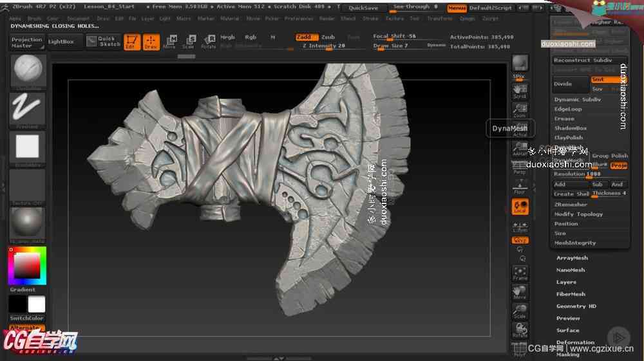The width and height of the screenshot is (644, 361).
Task: Click the Scroll canvas icon
Action: point(520,91)
